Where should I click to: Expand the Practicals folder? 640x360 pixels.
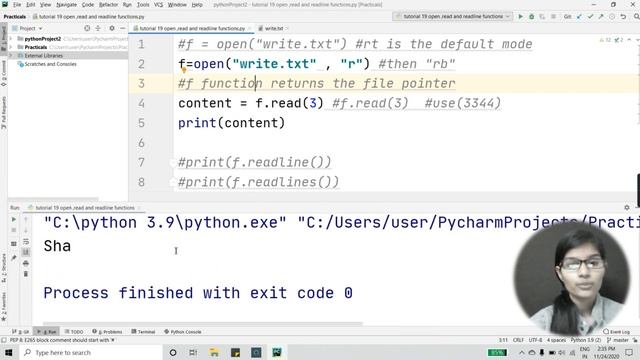tap(11, 47)
